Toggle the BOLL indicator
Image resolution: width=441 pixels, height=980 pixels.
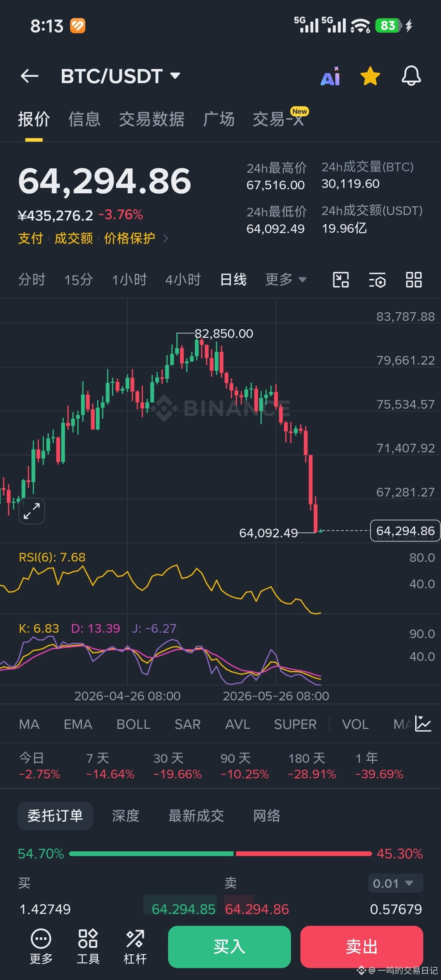[133, 724]
